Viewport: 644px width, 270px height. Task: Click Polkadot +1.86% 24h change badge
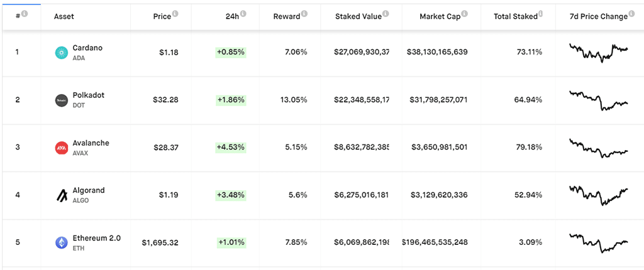click(231, 100)
